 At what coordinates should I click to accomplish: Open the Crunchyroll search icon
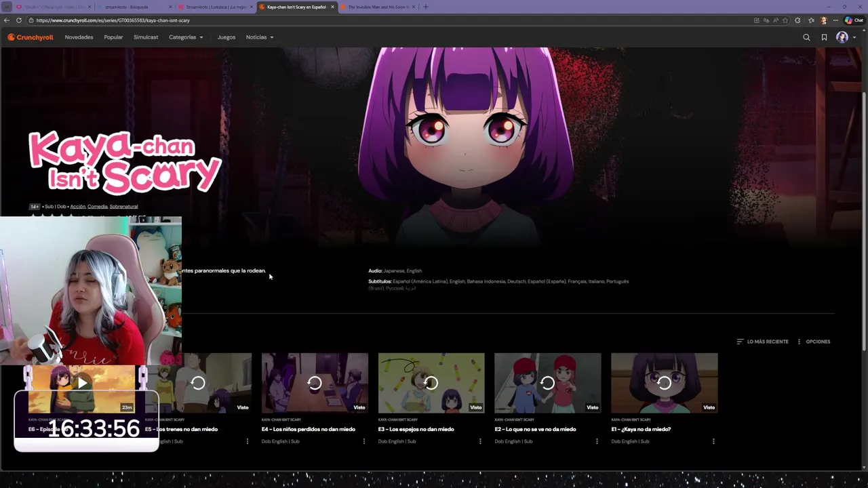click(x=806, y=37)
